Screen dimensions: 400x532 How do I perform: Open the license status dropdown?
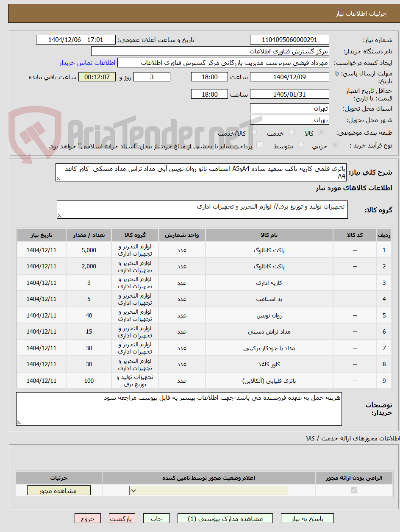pyautogui.click(x=209, y=490)
